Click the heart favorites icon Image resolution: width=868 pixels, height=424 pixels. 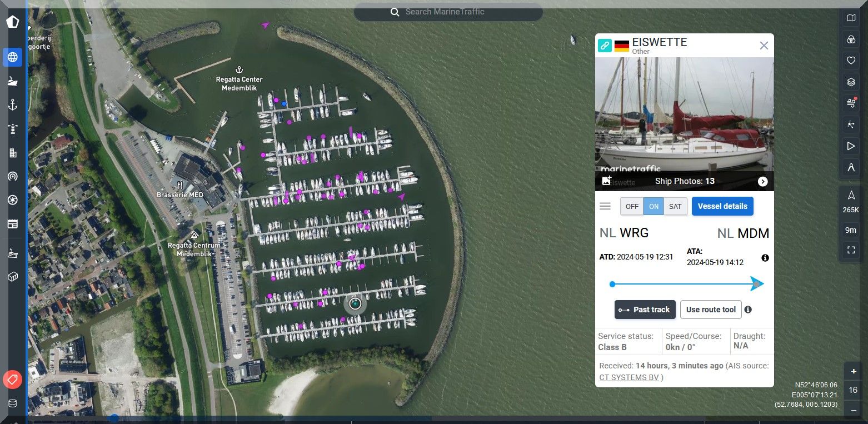851,61
